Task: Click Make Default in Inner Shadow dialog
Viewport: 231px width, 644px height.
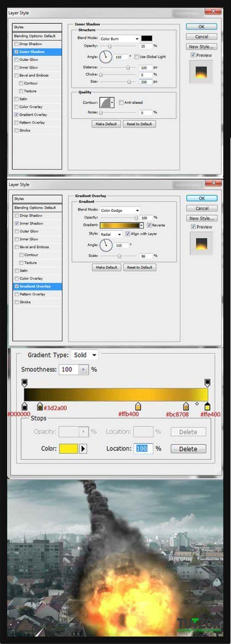Action: [106, 124]
